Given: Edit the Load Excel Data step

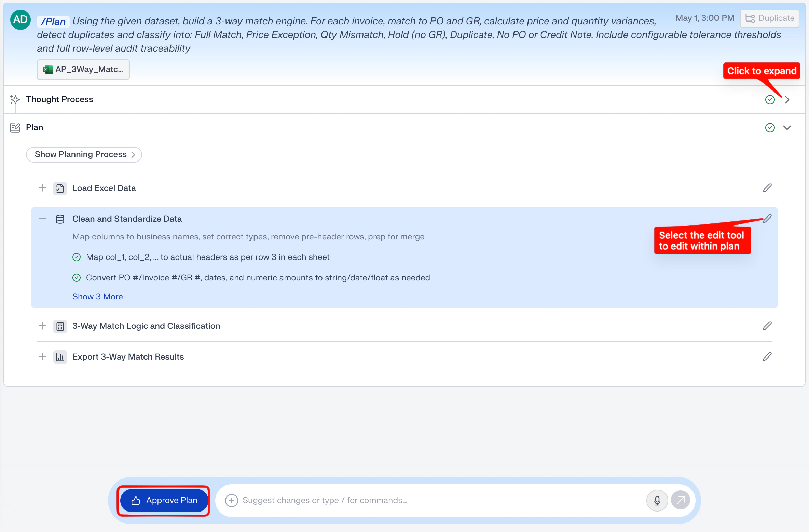Looking at the screenshot, I should click(767, 188).
